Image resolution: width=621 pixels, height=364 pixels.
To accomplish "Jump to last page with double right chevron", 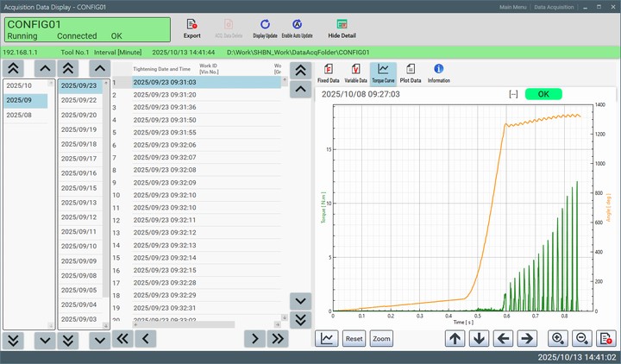I will pos(277,339).
